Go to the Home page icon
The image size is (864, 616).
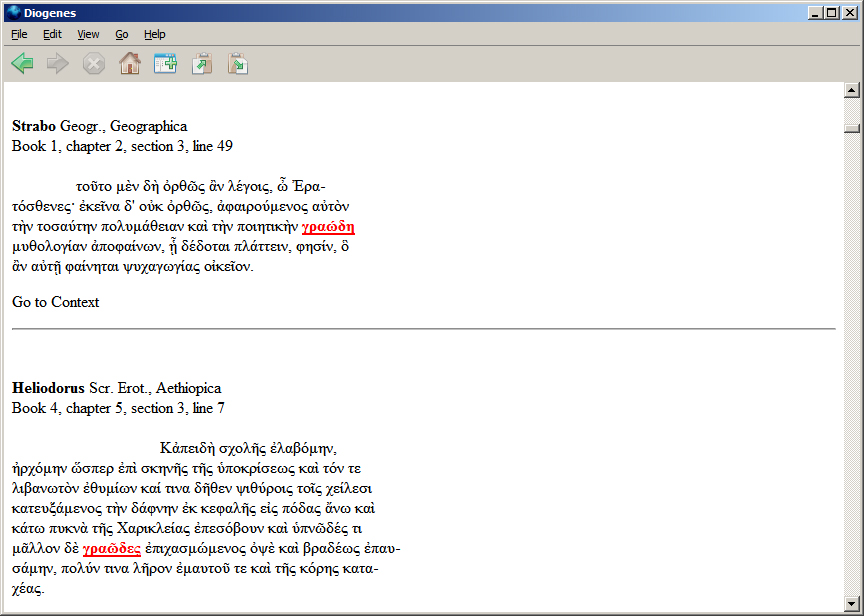click(x=130, y=64)
